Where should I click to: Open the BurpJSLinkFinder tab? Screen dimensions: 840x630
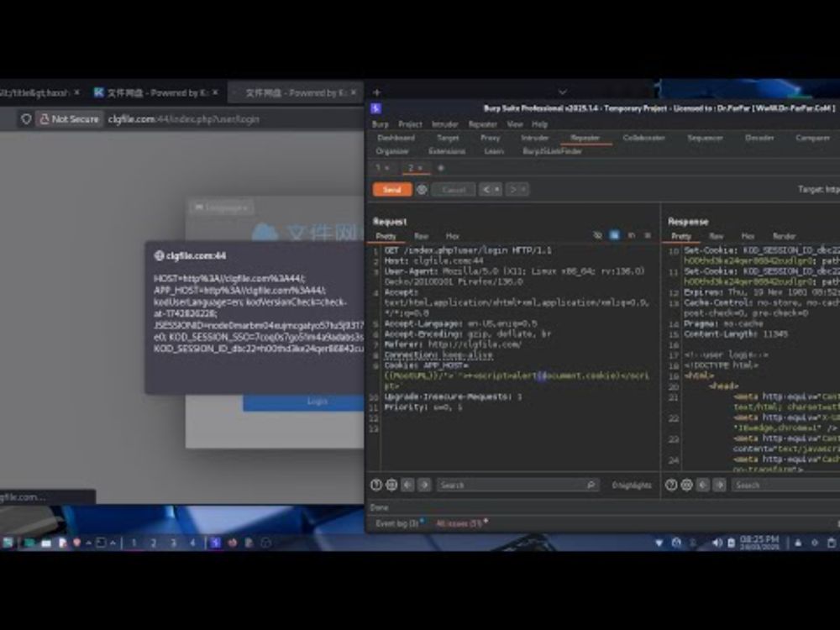pos(553,151)
